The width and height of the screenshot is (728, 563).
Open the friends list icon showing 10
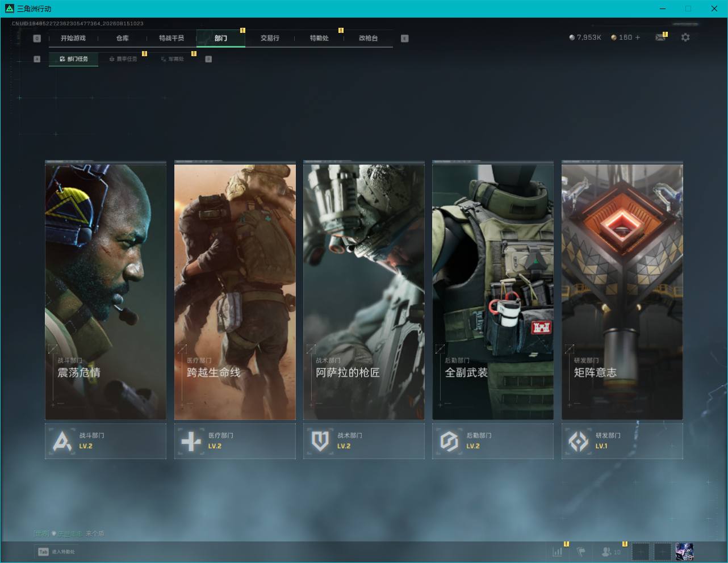pos(612,552)
